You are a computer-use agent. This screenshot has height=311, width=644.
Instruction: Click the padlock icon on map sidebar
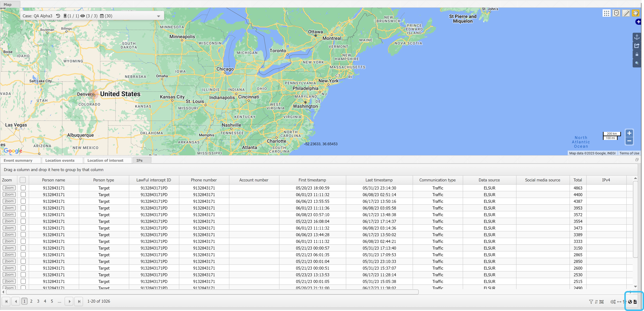click(637, 54)
